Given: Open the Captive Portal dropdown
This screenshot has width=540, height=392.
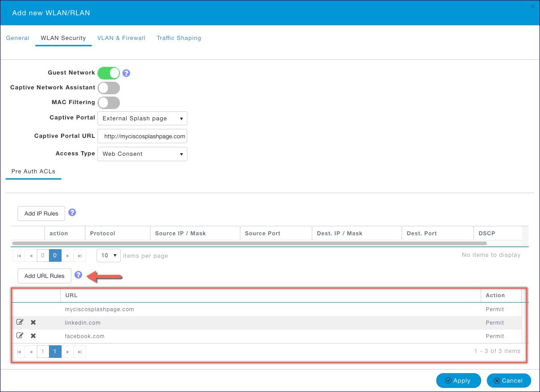Looking at the screenshot, I should click(142, 119).
